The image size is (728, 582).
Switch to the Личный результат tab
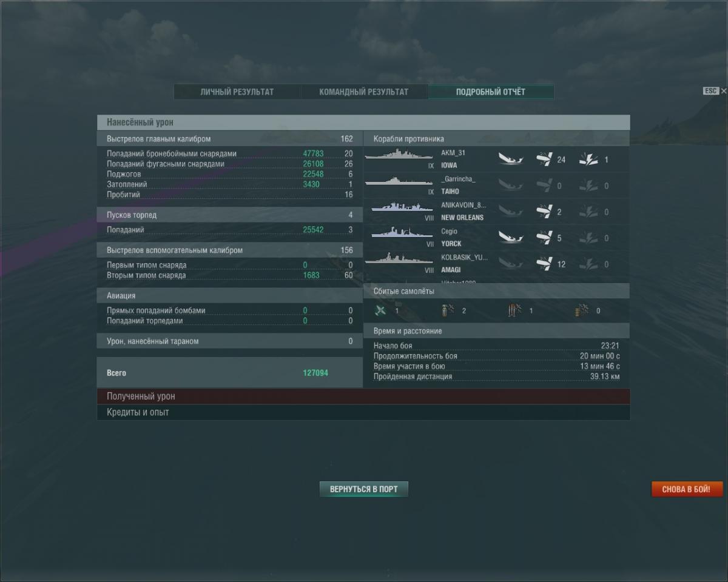point(237,92)
